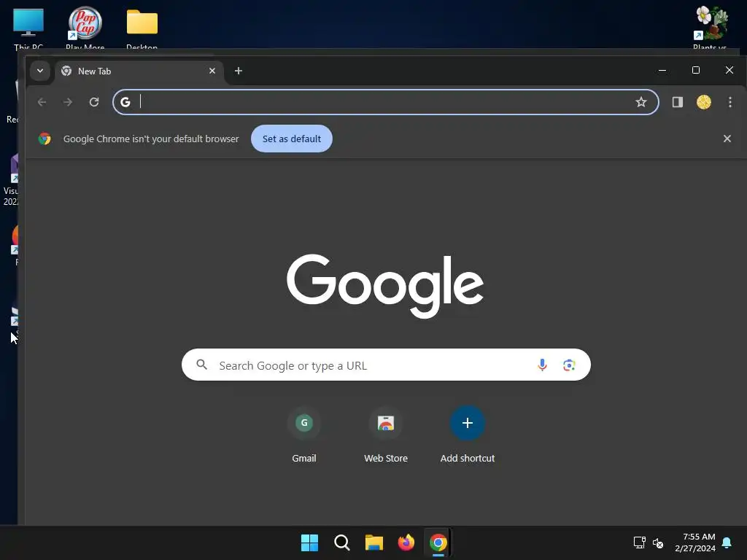Open the Chrome side panel
747x560 pixels.
(678, 102)
